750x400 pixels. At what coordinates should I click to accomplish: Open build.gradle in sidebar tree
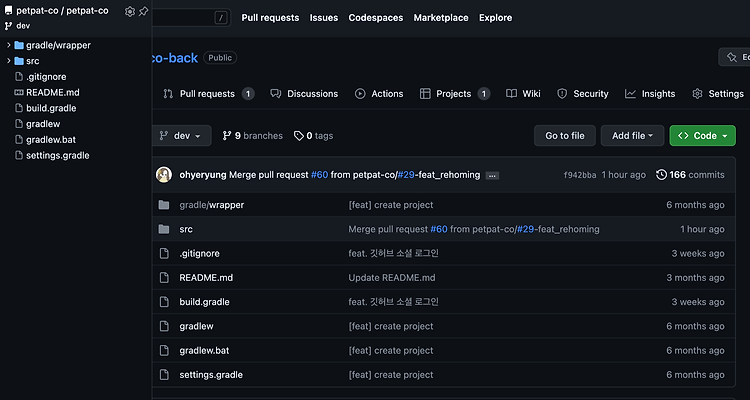click(x=51, y=108)
